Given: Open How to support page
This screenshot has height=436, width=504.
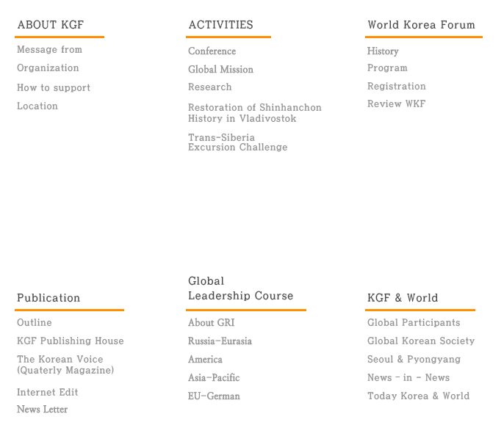Looking at the screenshot, I should click(x=54, y=88).
